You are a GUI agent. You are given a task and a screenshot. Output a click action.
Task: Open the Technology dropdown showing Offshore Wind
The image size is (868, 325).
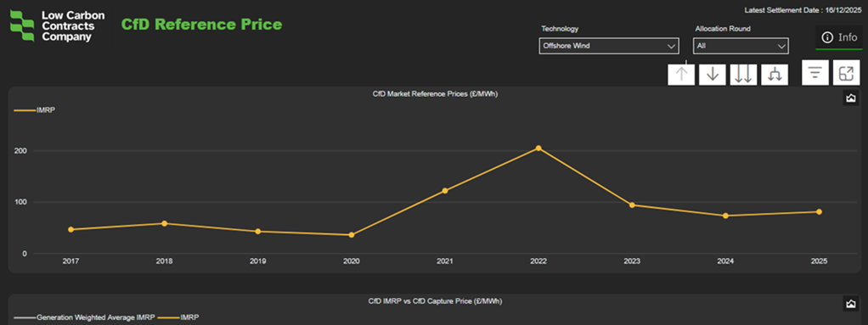[609, 46]
